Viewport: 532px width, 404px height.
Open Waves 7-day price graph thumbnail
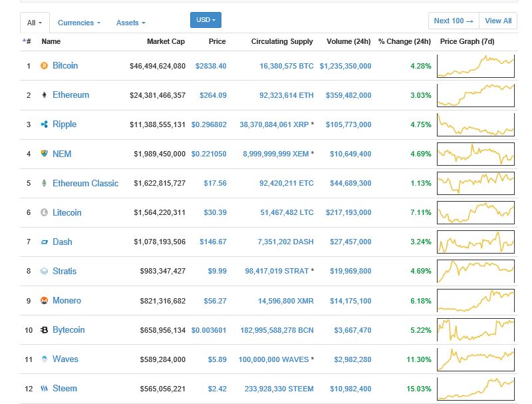pos(475,359)
